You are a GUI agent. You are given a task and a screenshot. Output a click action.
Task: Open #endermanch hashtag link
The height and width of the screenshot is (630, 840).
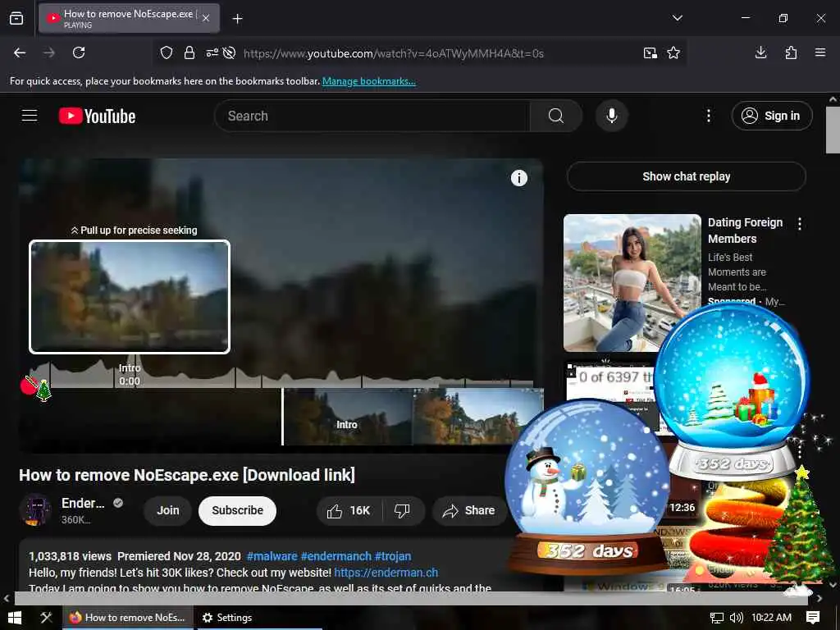click(x=336, y=556)
